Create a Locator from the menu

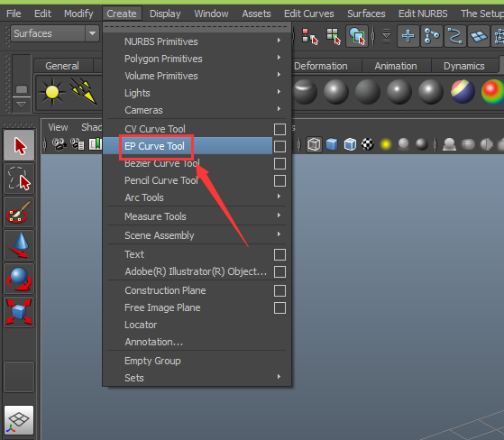[x=197, y=325]
